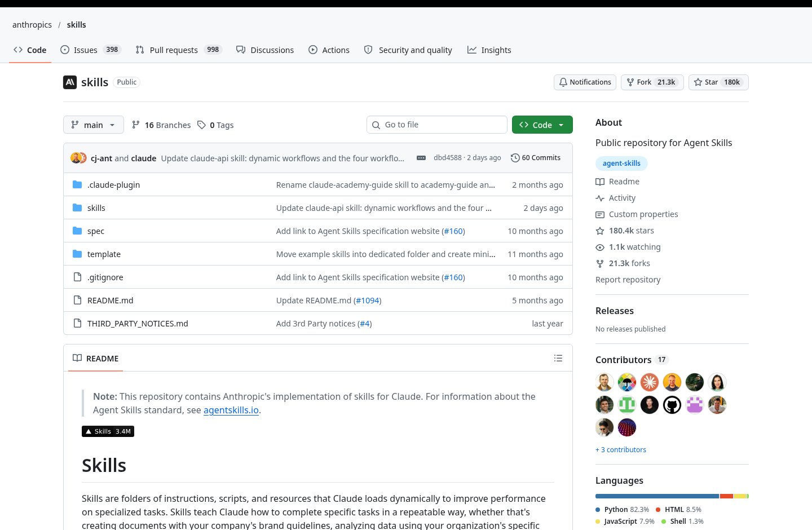Image resolution: width=812 pixels, height=530 pixels.
Task: Open the first contributor avatar
Action: coord(604,382)
